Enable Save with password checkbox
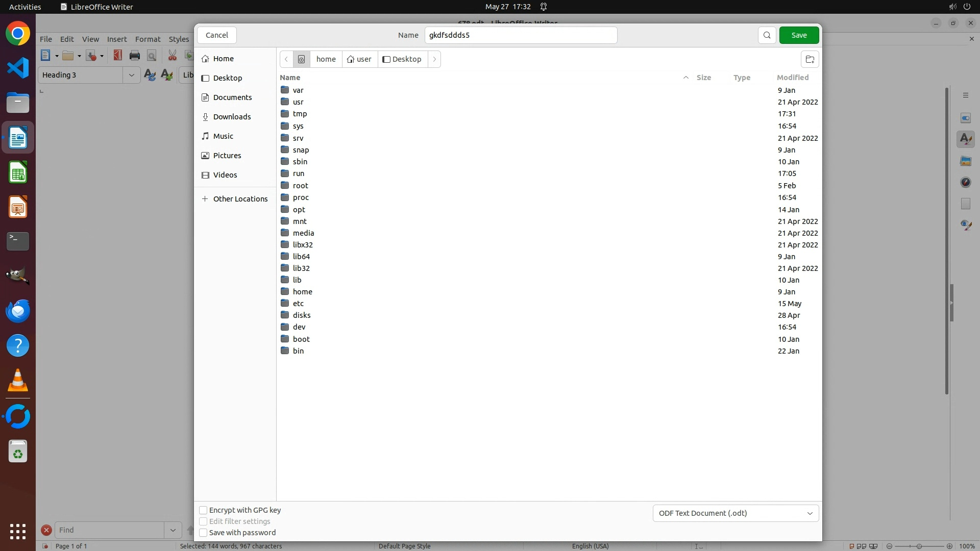 tap(203, 533)
